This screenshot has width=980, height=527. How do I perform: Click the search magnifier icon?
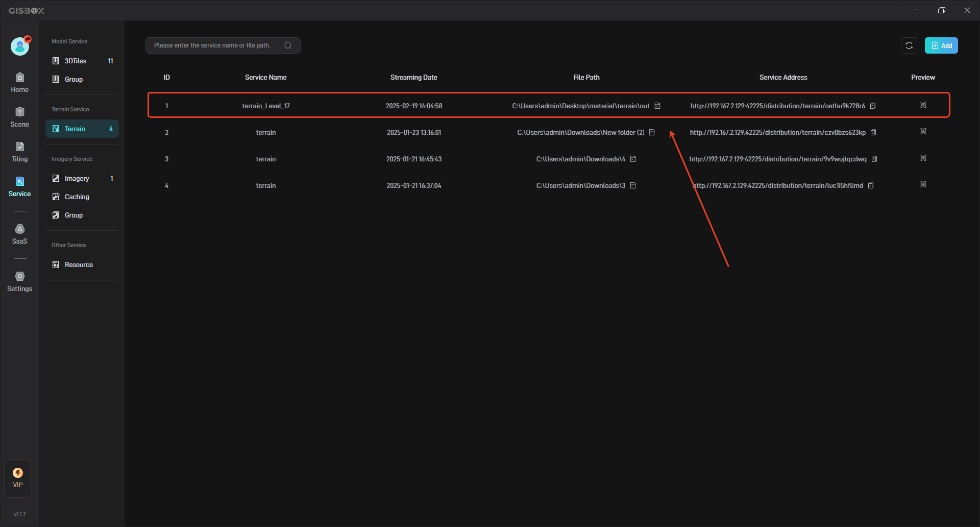[288, 45]
